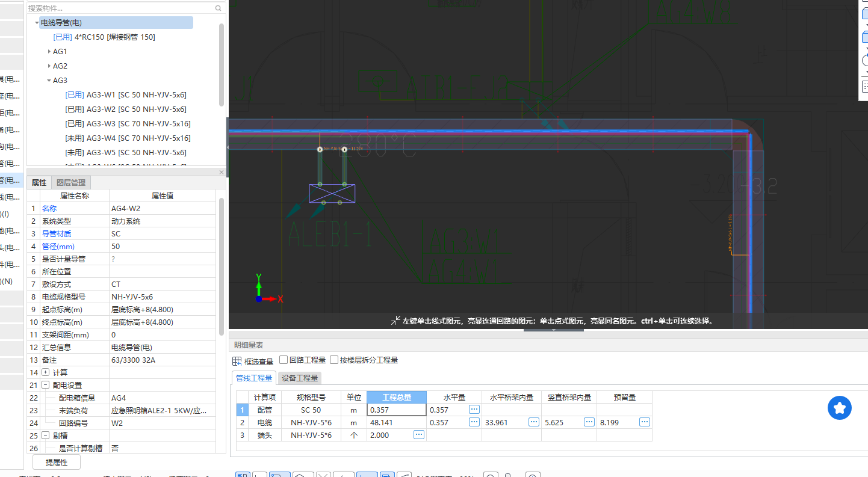The image size is (868, 477).
Task: Open ellipsis details for 竖直桥架内量 5.625
Action: [x=589, y=422]
